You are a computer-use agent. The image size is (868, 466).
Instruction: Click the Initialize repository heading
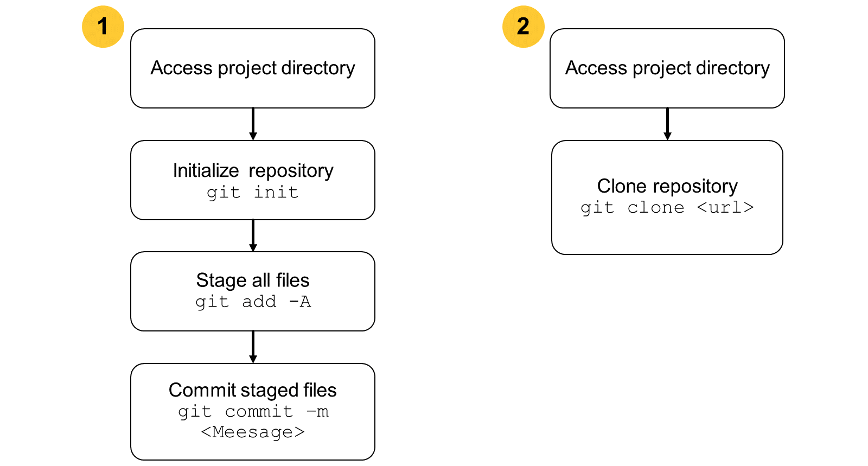(x=253, y=170)
